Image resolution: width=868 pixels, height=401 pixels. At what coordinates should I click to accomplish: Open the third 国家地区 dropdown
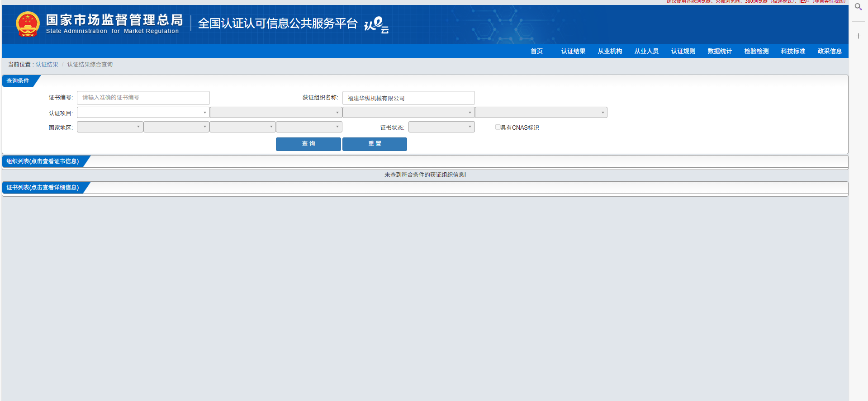242,127
